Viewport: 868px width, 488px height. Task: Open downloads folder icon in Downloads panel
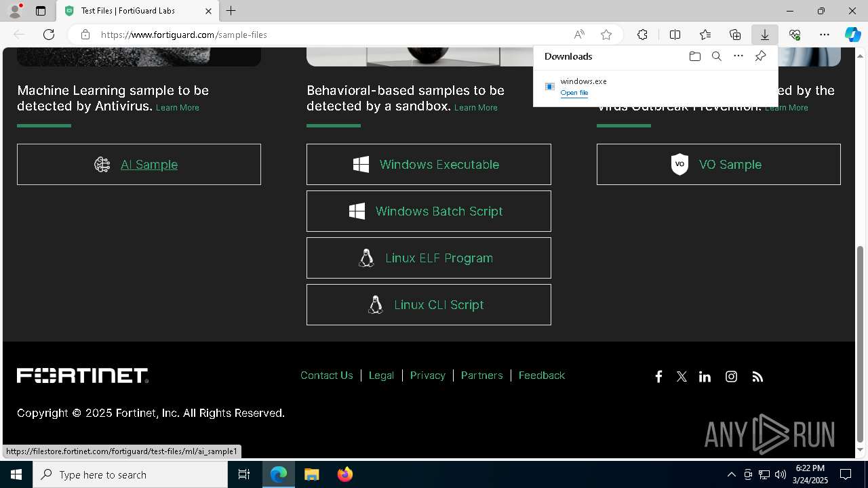tap(694, 56)
